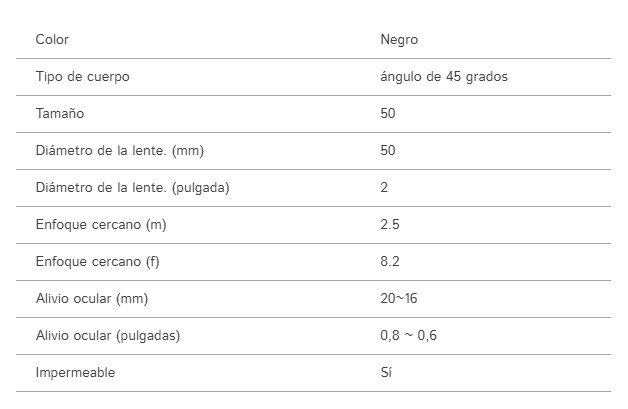Select the Impermeable value 'Sí'

pyautogui.click(x=386, y=372)
